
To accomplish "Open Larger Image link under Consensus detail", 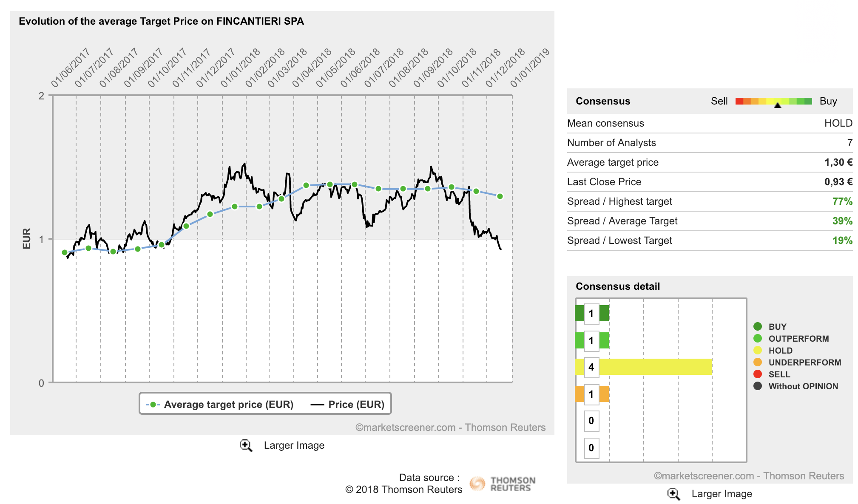I will [x=722, y=494].
